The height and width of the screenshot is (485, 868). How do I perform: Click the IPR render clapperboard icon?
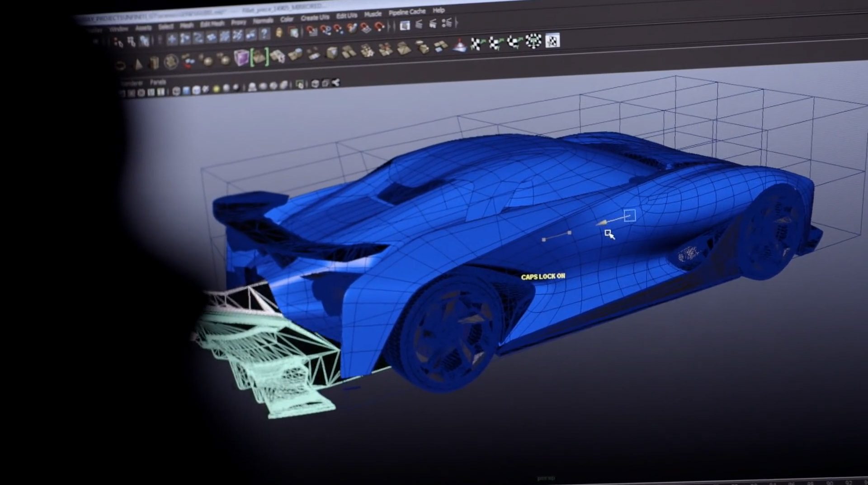(x=433, y=24)
